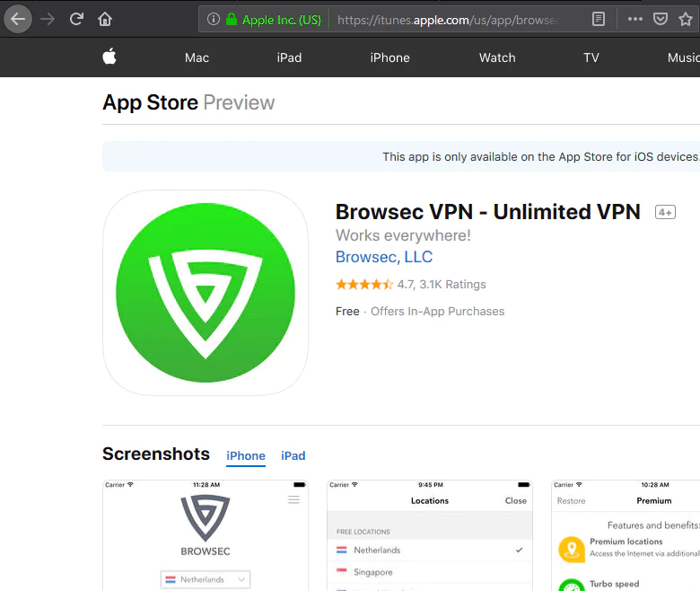Click the Screenshots section heading
700x591 pixels.
(156, 454)
